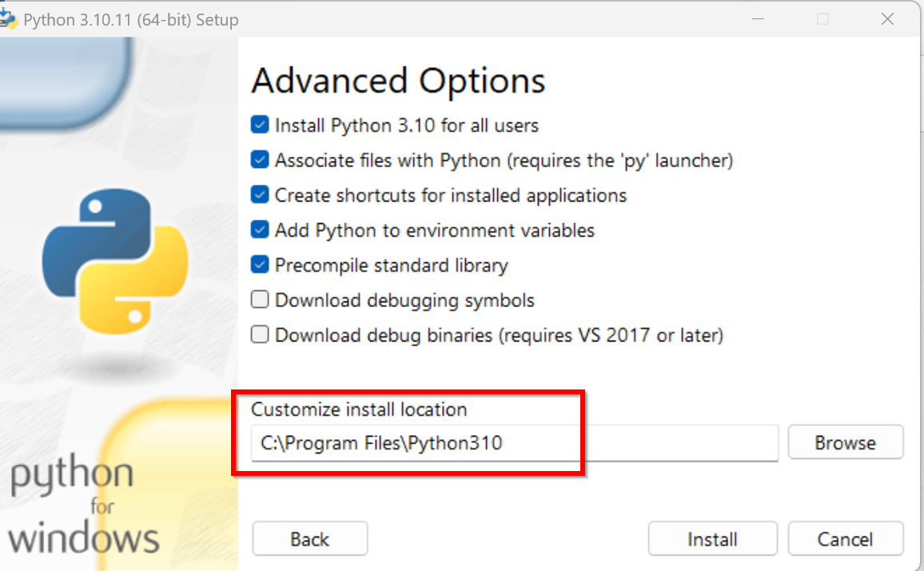Click the Advanced Options heading
The height and width of the screenshot is (571, 924).
coord(398,81)
